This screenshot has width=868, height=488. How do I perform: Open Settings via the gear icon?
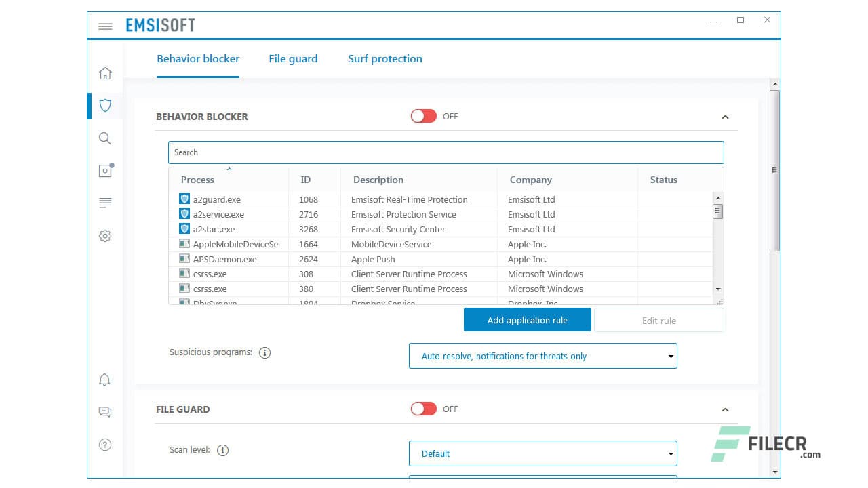(105, 235)
